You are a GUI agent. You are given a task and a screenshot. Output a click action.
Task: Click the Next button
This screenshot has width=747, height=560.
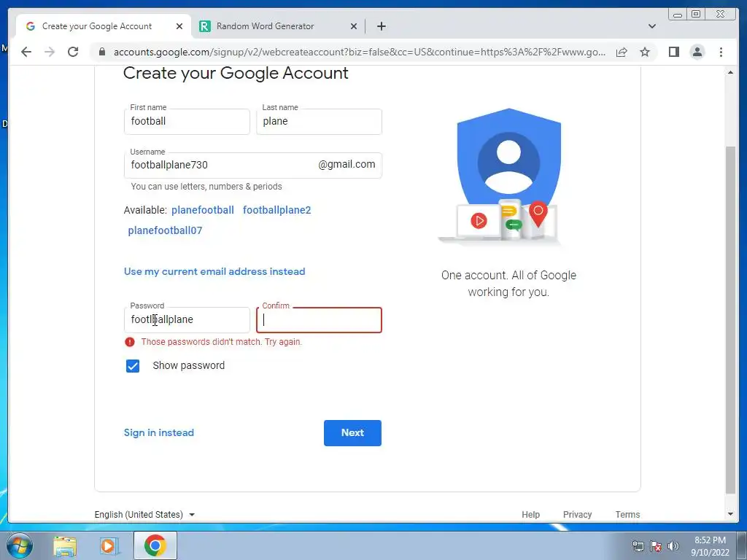pyautogui.click(x=352, y=433)
